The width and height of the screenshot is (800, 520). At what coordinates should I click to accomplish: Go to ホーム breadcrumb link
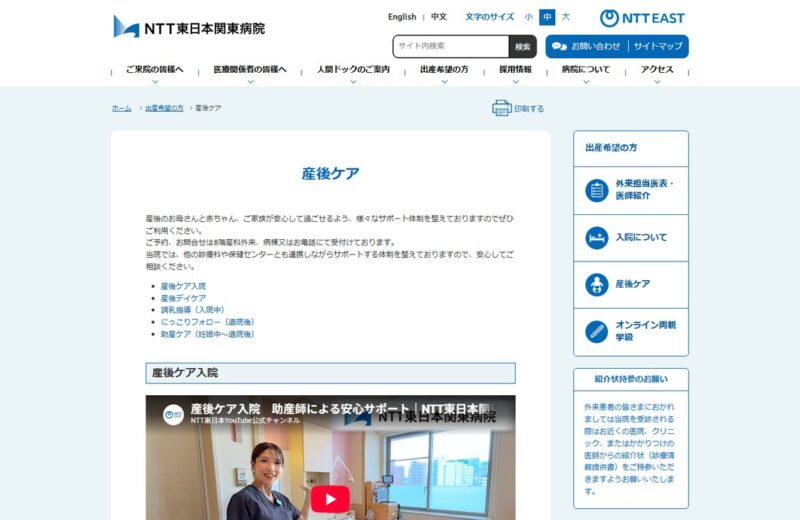[121, 108]
